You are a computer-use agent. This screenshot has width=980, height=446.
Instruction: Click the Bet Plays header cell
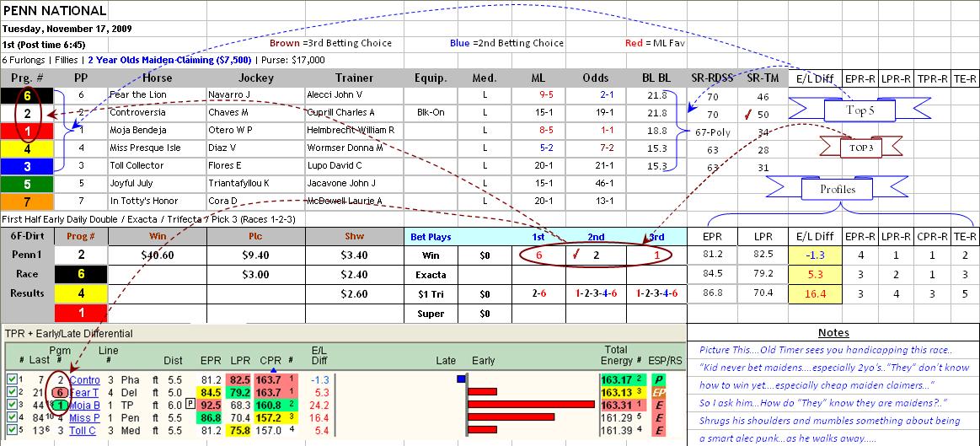pyautogui.click(x=431, y=237)
